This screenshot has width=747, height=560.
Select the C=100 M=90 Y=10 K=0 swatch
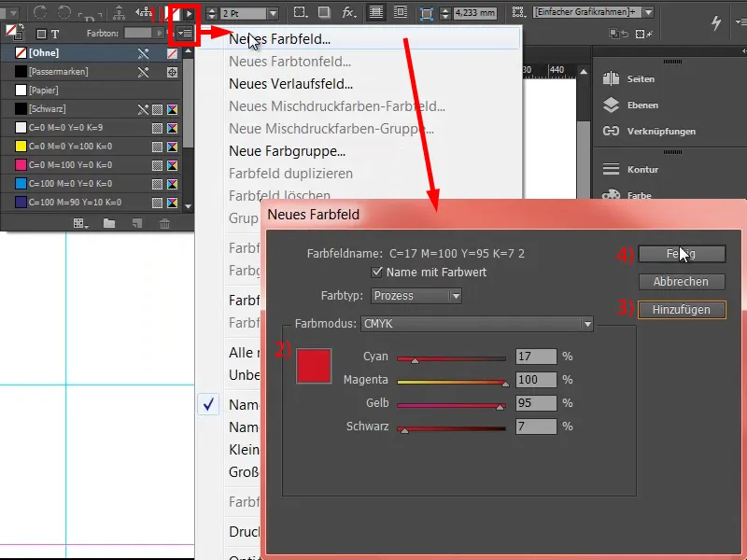tap(91, 202)
